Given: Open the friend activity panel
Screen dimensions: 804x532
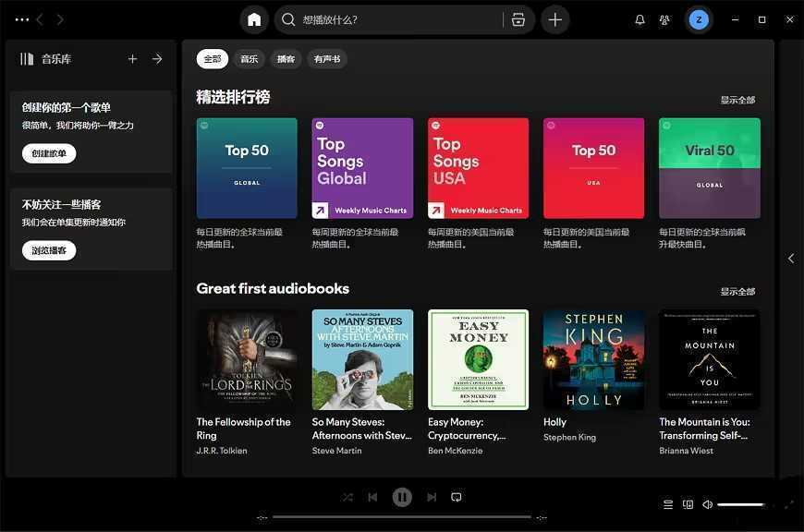Looking at the screenshot, I should pyautogui.click(x=664, y=18).
